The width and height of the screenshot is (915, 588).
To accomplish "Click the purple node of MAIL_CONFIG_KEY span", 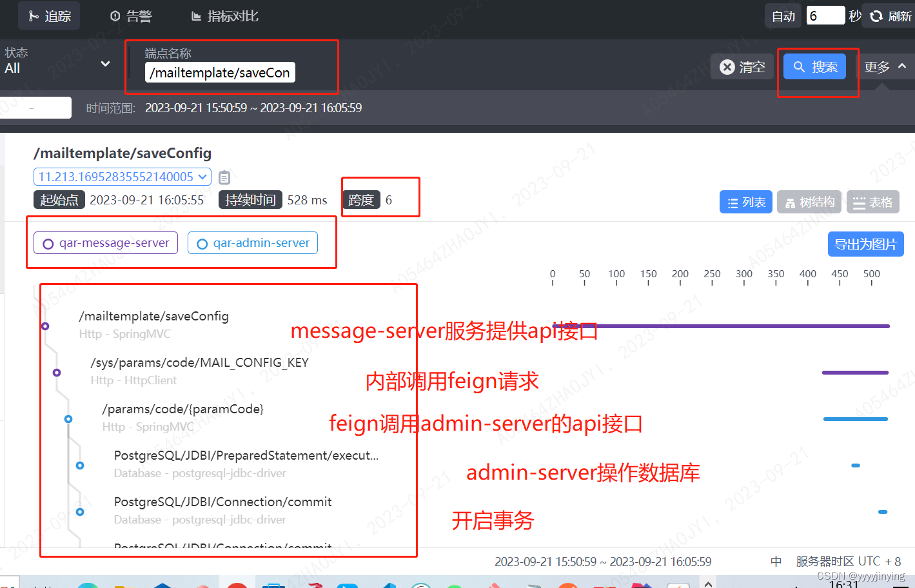I will tap(57, 373).
